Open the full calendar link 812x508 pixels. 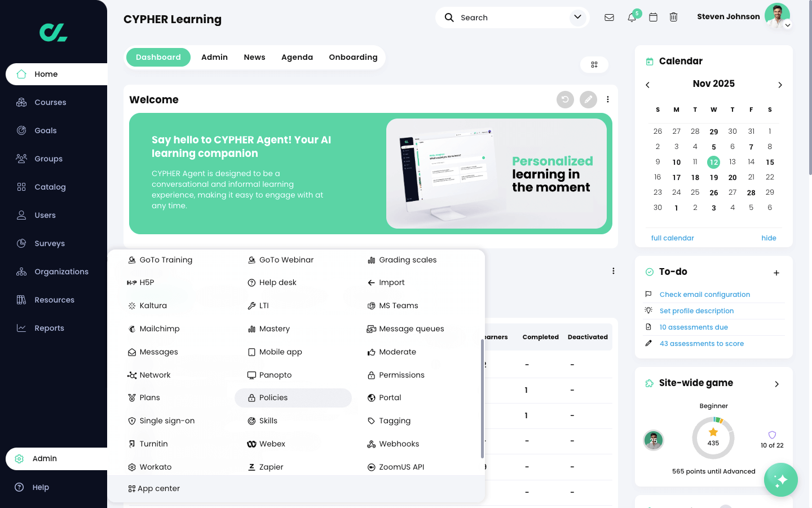pos(672,238)
